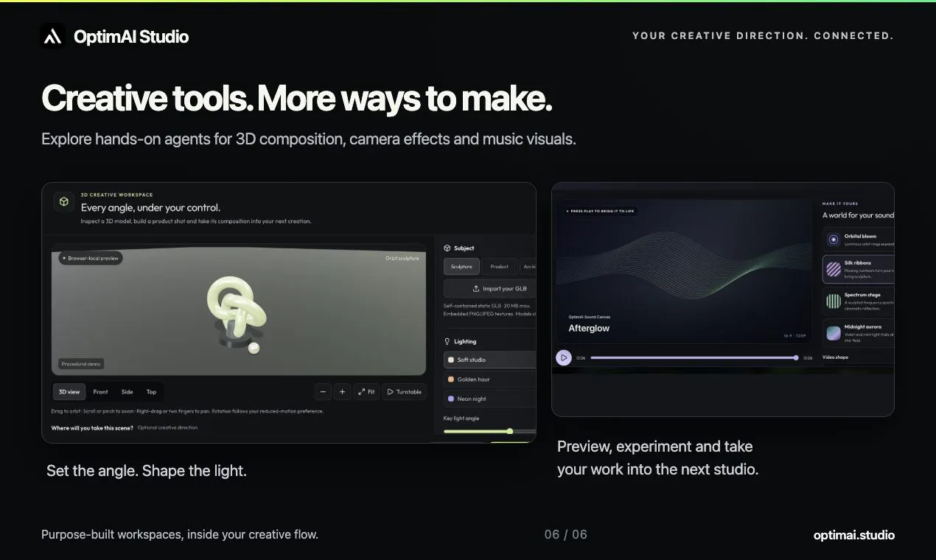The image size is (936, 560).
Task: Select the Soft studio lighting option
Action: [x=490, y=360]
